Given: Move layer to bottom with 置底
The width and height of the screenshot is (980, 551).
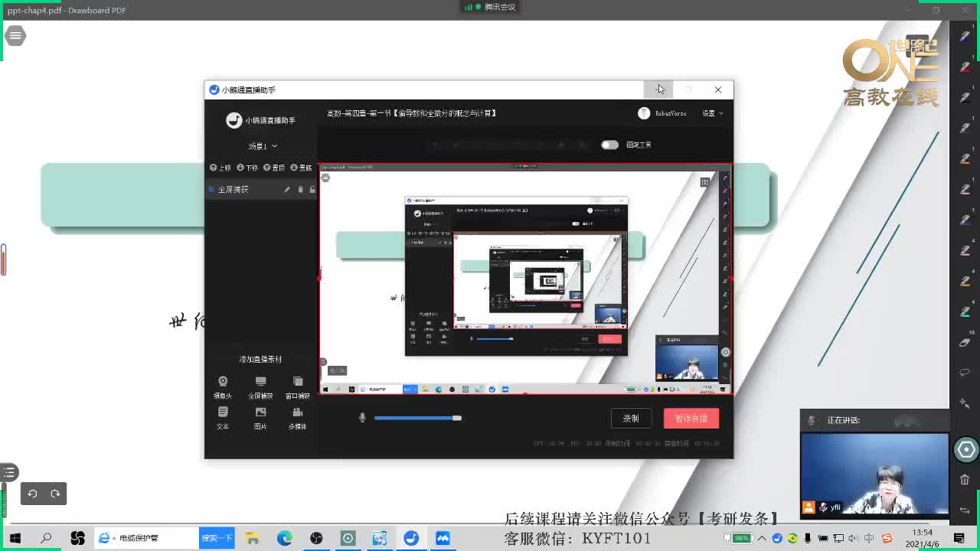Looking at the screenshot, I should click(x=301, y=168).
